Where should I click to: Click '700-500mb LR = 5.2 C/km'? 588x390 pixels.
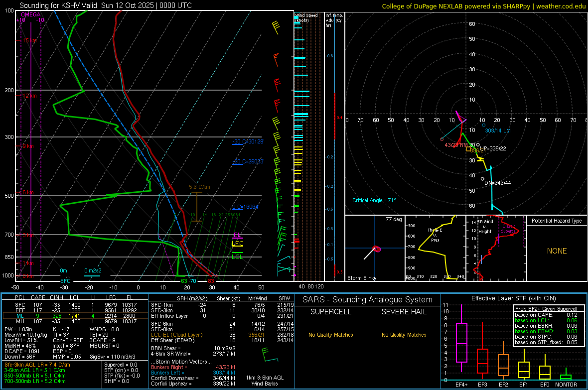pos(35,381)
